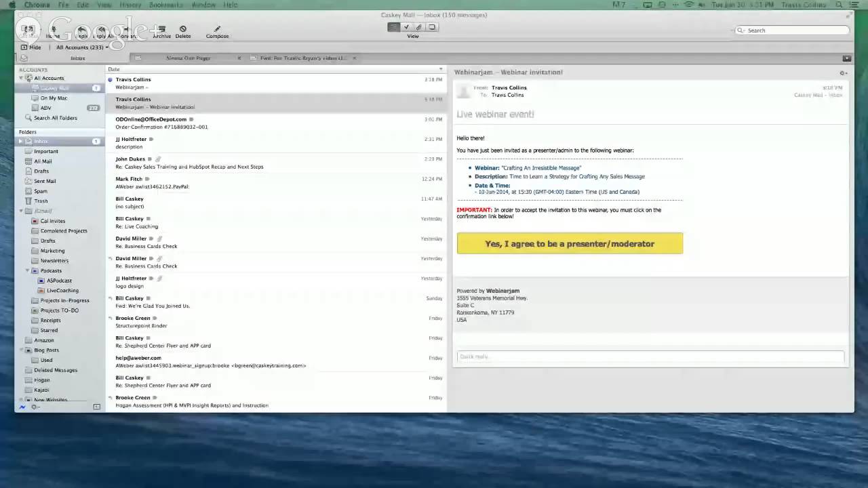Click the Archive toolbar icon
The height and width of the screenshot is (488, 868).
click(x=161, y=29)
